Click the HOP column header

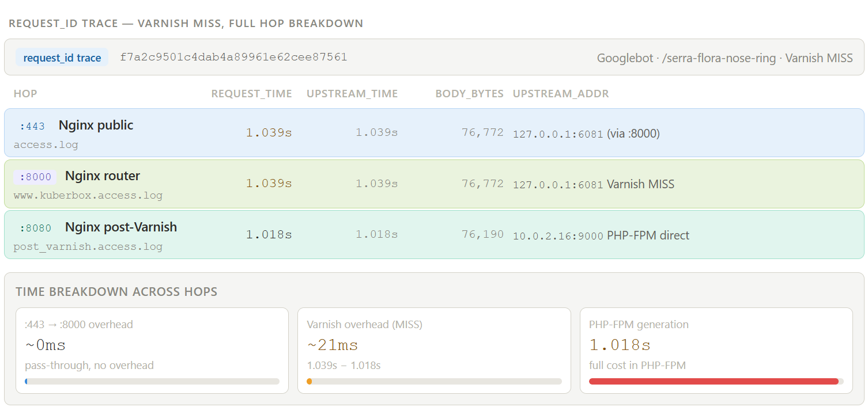click(25, 94)
